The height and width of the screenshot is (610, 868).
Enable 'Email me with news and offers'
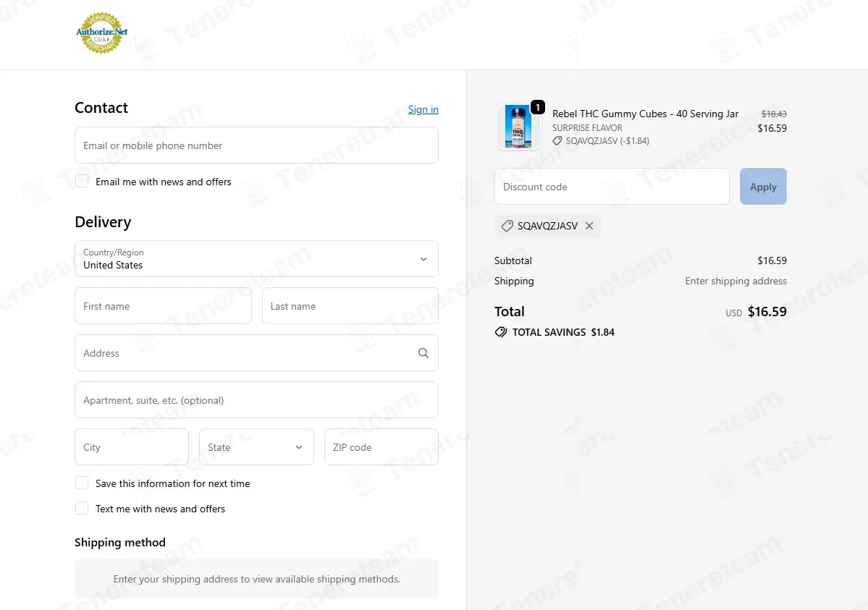click(82, 181)
